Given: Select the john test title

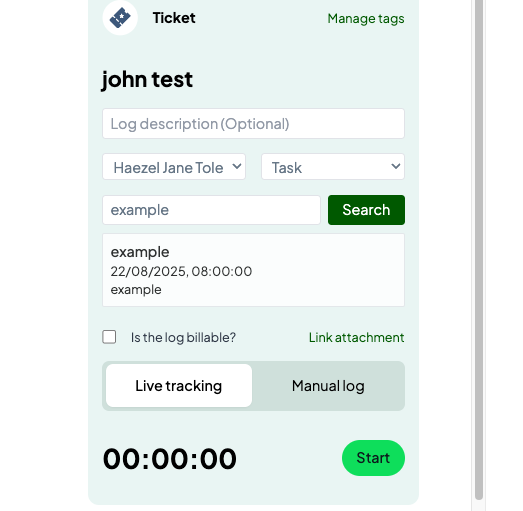Looking at the screenshot, I should (x=147, y=80).
